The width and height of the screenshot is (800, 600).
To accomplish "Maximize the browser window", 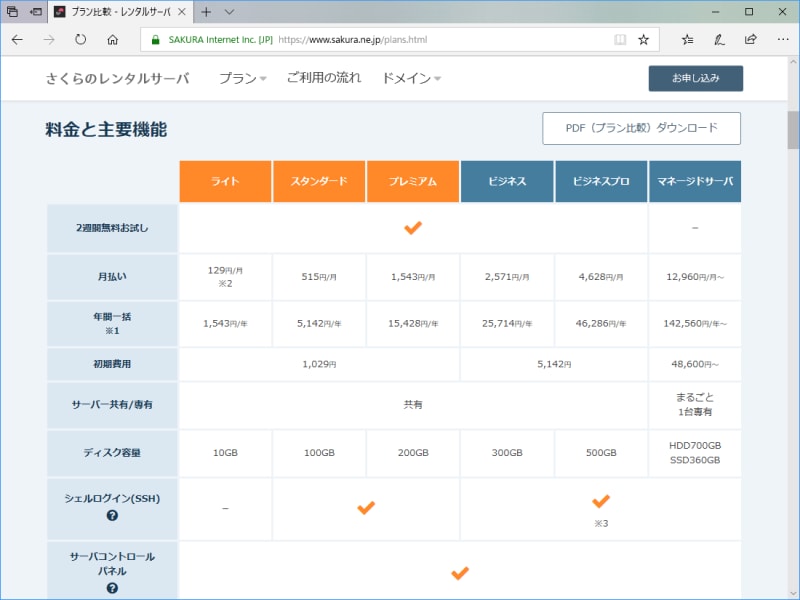I will pos(749,12).
